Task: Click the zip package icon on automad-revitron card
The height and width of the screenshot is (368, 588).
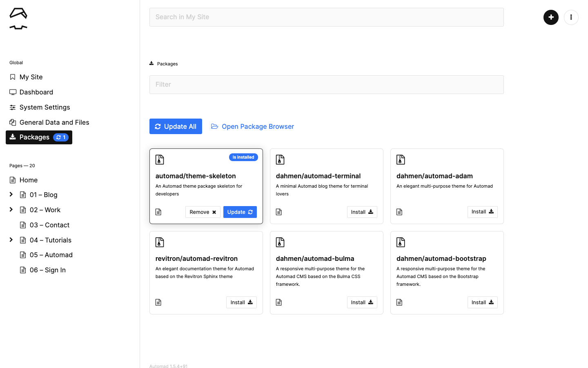Action: point(160,242)
